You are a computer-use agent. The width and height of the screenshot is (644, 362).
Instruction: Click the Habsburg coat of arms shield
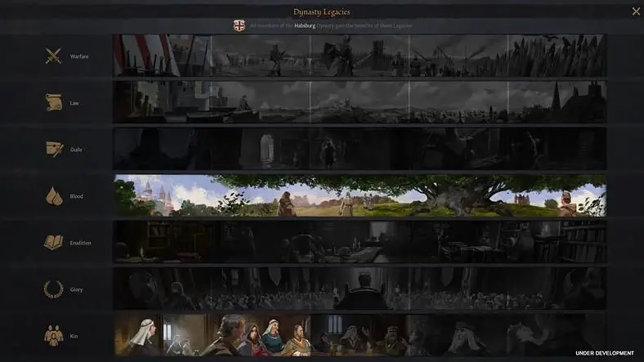pyautogui.click(x=239, y=25)
